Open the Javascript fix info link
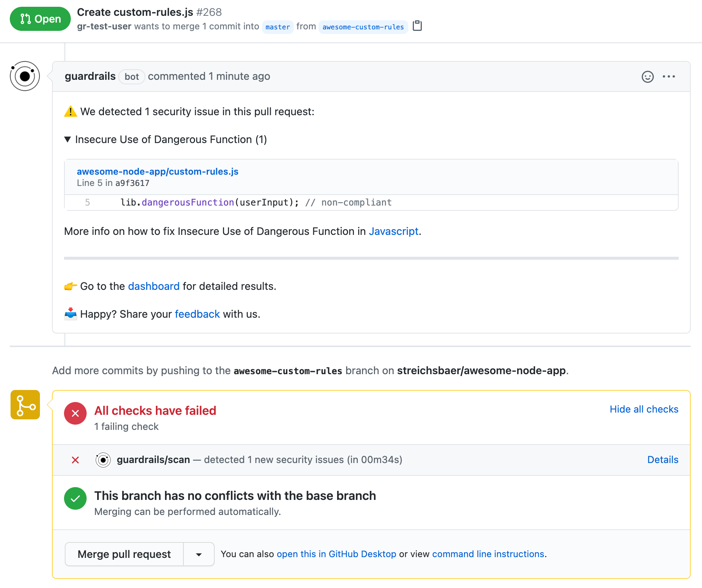The image size is (702, 588). point(394,232)
